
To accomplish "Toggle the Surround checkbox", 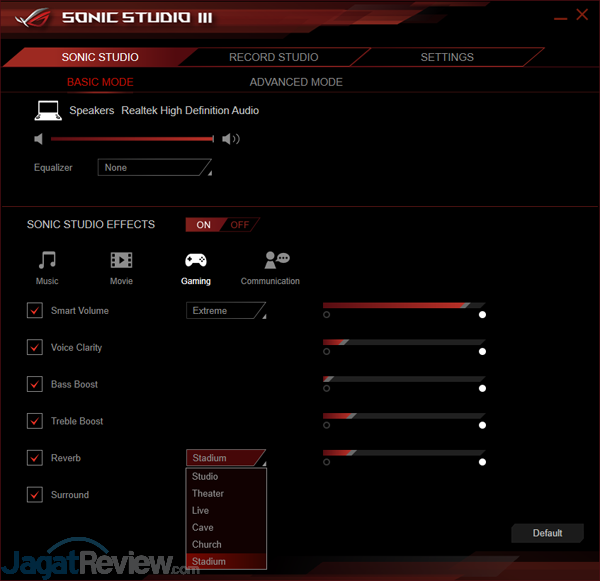I will (35, 495).
